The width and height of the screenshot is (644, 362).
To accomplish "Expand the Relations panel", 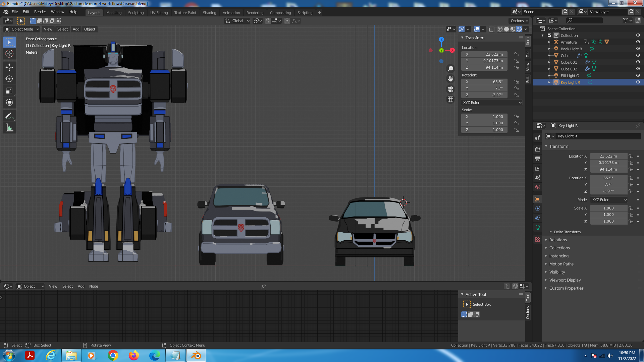I will click(557, 240).
